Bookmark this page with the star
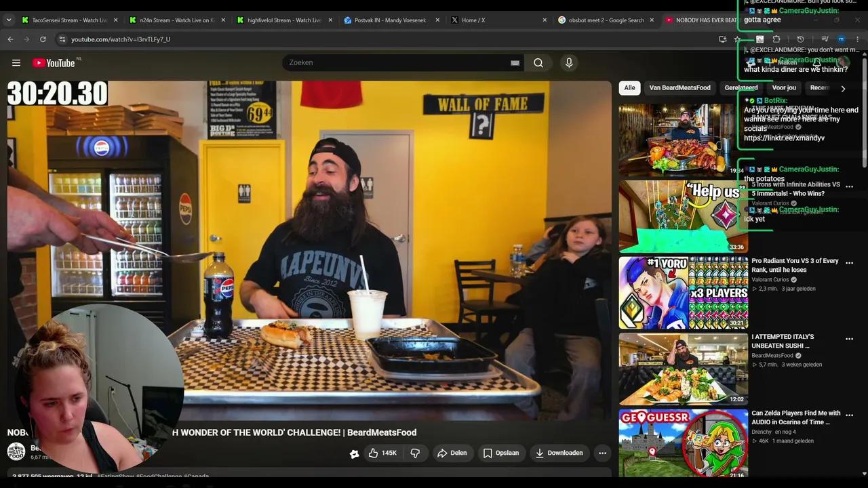Viewport: 868px width, 488px height. [737, 39]
